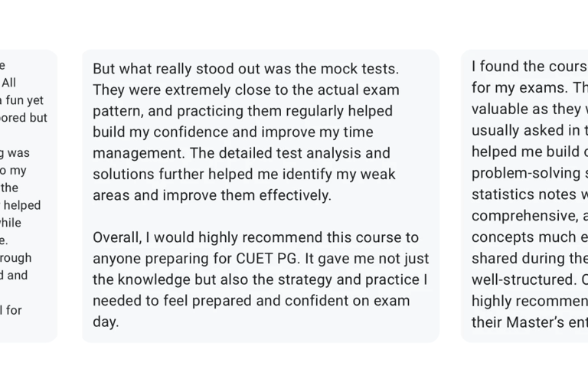Screen dimensions: 588x392
Task: Click the line 'needed to feel prepared and confident'
Action: (251, 301)
